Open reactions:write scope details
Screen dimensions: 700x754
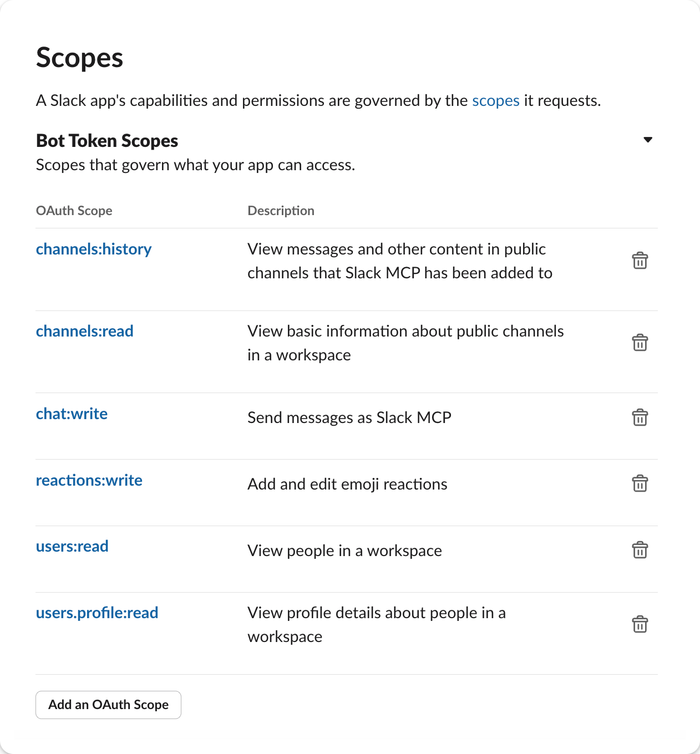click(x=89, y=481)
